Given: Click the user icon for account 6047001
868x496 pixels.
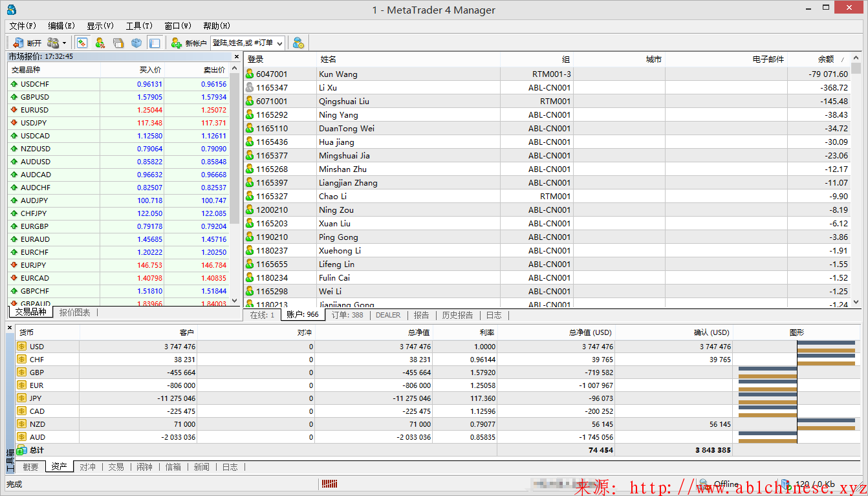Looking at the screenshot, I should coord(250,74).
